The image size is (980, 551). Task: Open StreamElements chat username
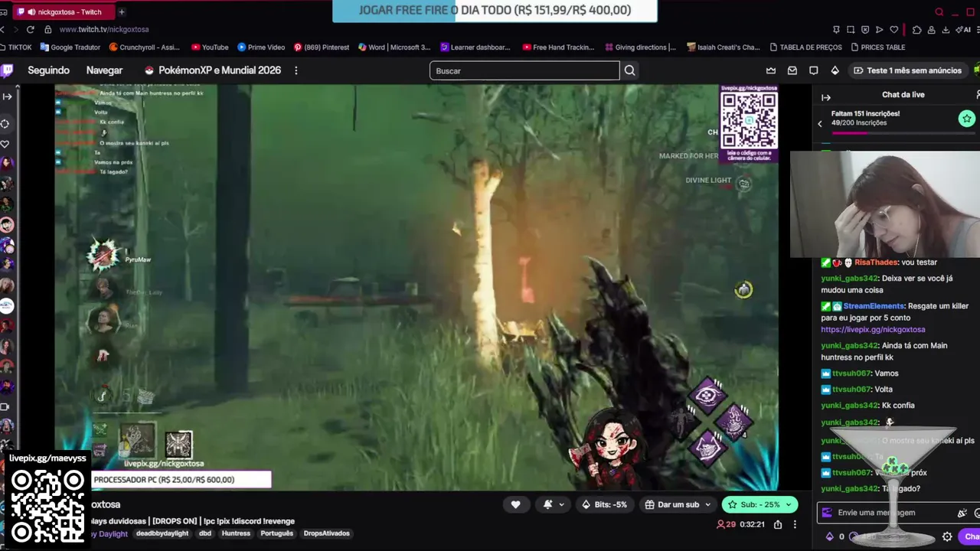coord(874,306)
